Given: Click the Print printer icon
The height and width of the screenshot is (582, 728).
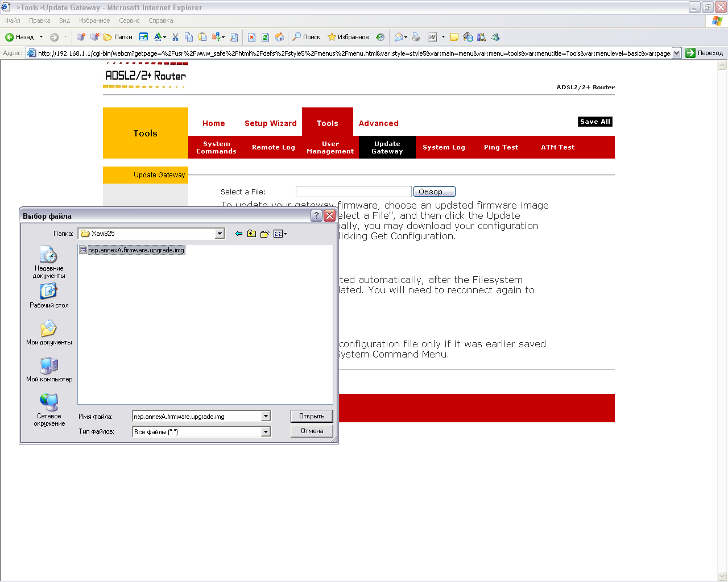Looking at the screenshot, I should pos(416,37).
